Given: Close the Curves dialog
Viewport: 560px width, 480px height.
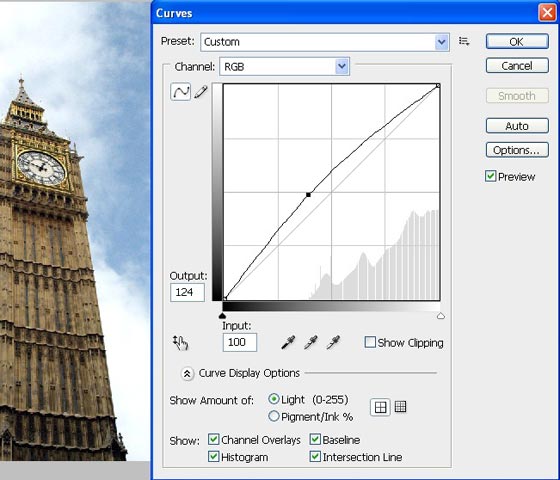Looking at the screenshot, I should tap(547, 13).
